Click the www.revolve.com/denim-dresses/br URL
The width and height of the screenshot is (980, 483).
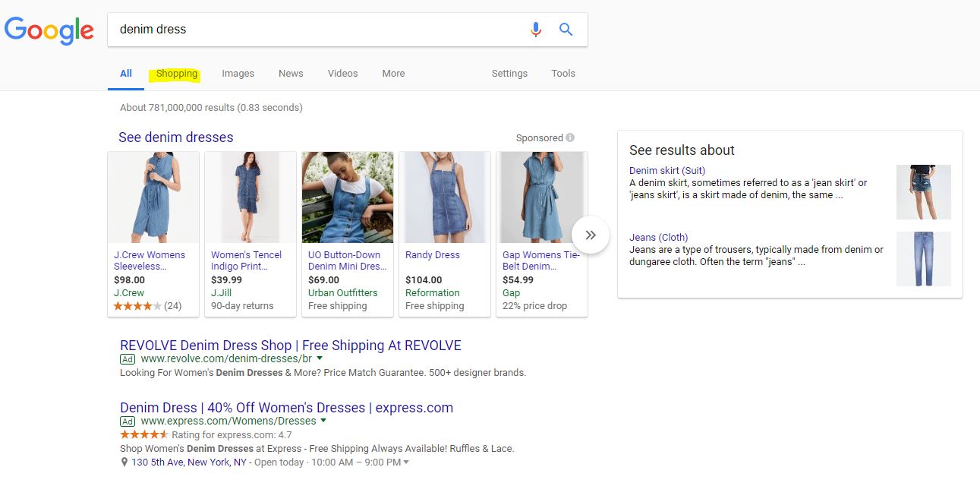coord(226,359)
